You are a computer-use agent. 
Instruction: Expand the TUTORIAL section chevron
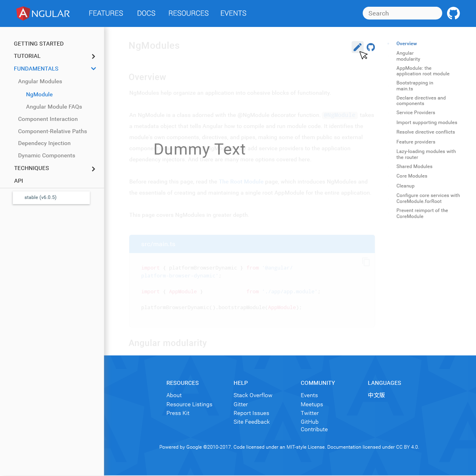(x=94, y=56)
